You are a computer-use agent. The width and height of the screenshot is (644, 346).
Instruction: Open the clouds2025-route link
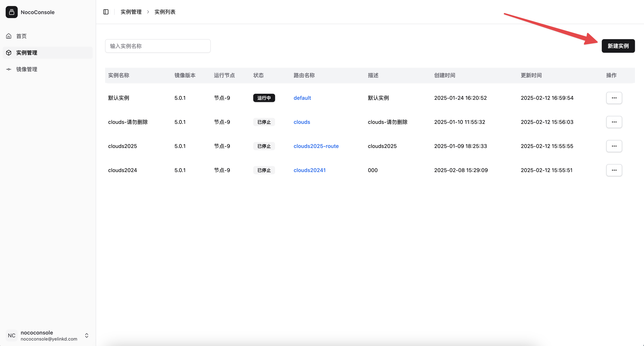[x=316, y=146]
